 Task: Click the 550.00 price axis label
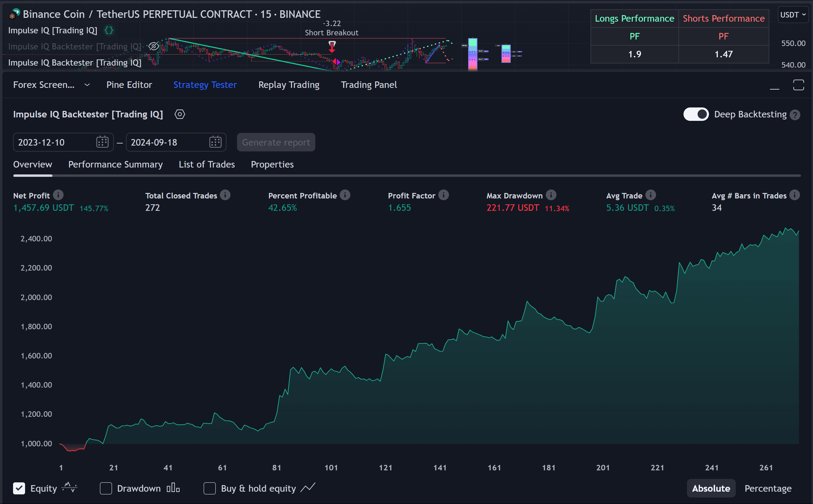click(793, 43)
